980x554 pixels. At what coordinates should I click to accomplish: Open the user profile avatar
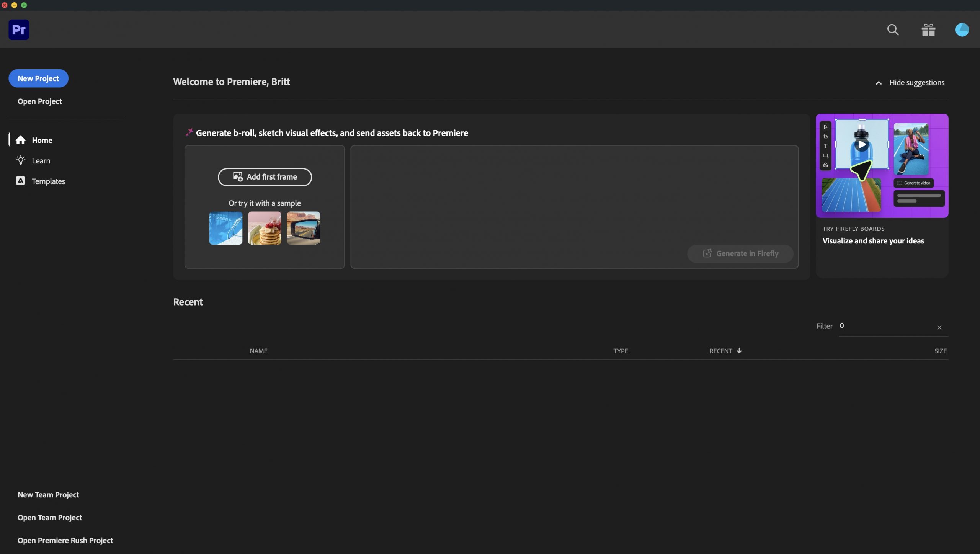[962, 29]
